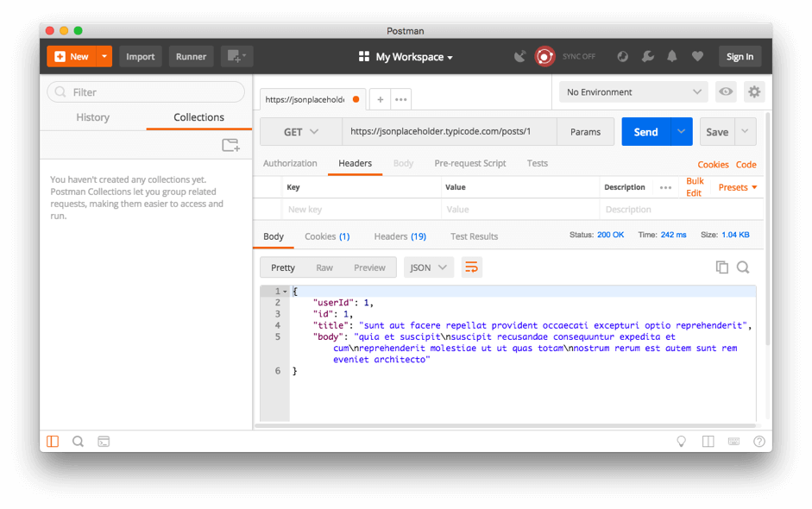Image resolution: width=812 pixels, height=509 pixels.
Task: Create a new collection folder icon
Action: point(230,145)
